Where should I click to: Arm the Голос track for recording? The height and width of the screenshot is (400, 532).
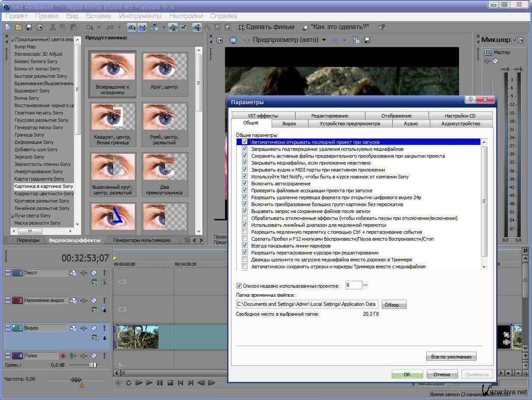pos(63,356)
